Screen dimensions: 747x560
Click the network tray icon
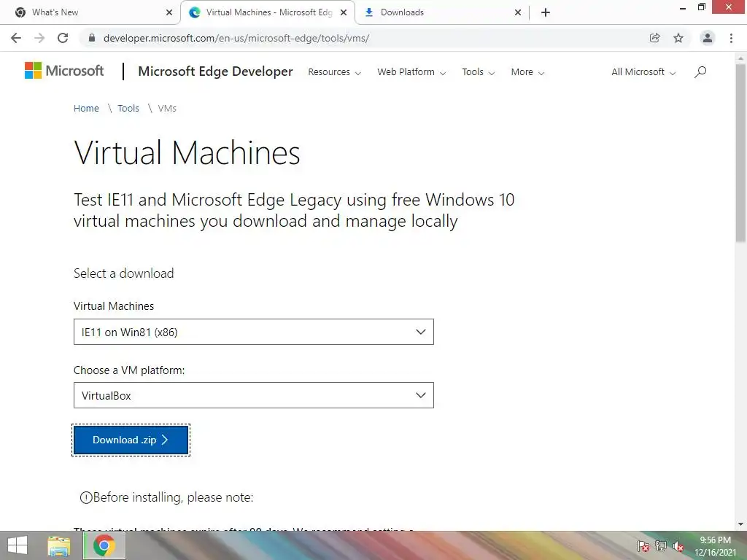[661, 547]
